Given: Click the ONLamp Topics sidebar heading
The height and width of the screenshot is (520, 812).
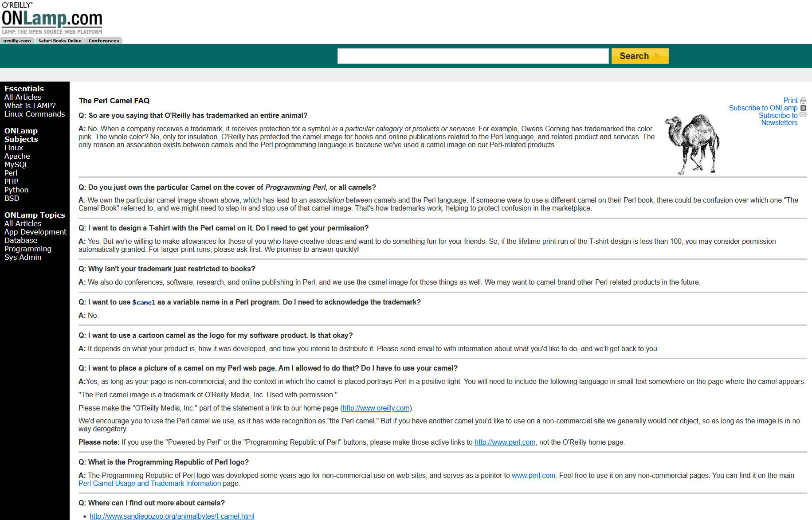Looking at the screenshot, I should coord(35,215).
